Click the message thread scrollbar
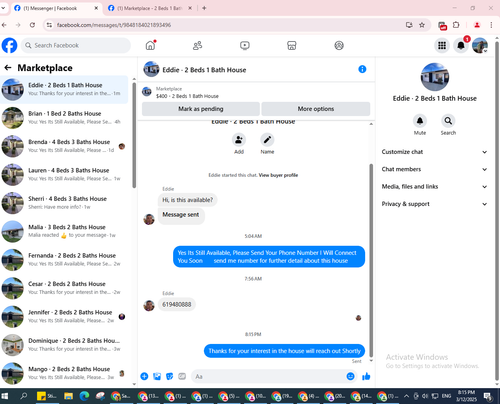 (371, 261)
